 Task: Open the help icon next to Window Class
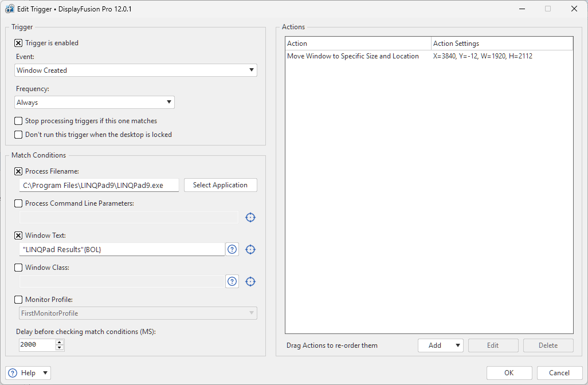232,281
